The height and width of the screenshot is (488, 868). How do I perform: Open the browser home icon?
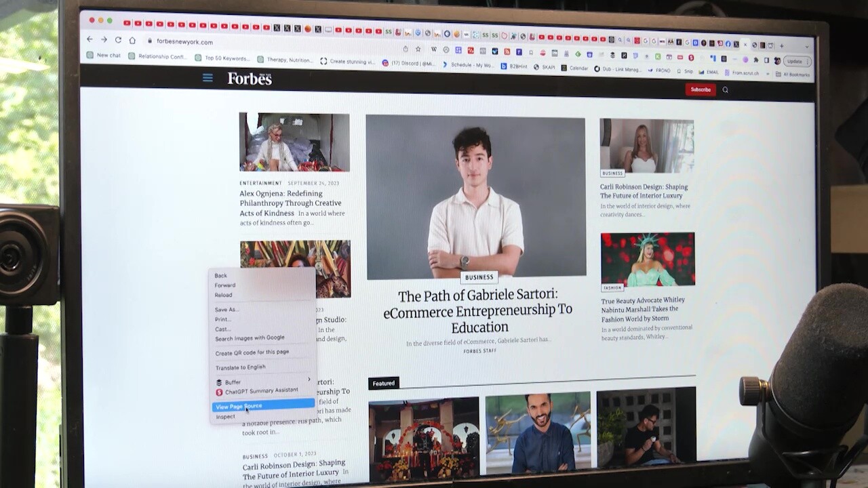point(132,41)
